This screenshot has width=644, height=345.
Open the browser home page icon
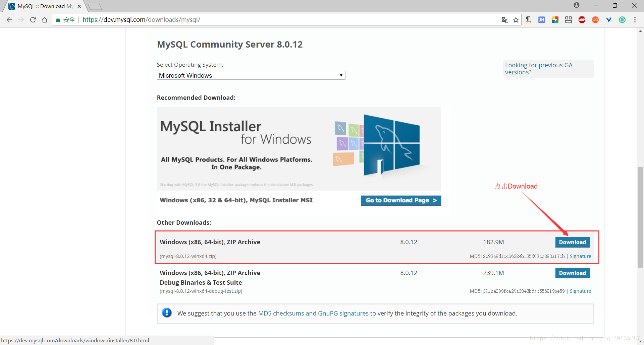click(x=45, y=20)
